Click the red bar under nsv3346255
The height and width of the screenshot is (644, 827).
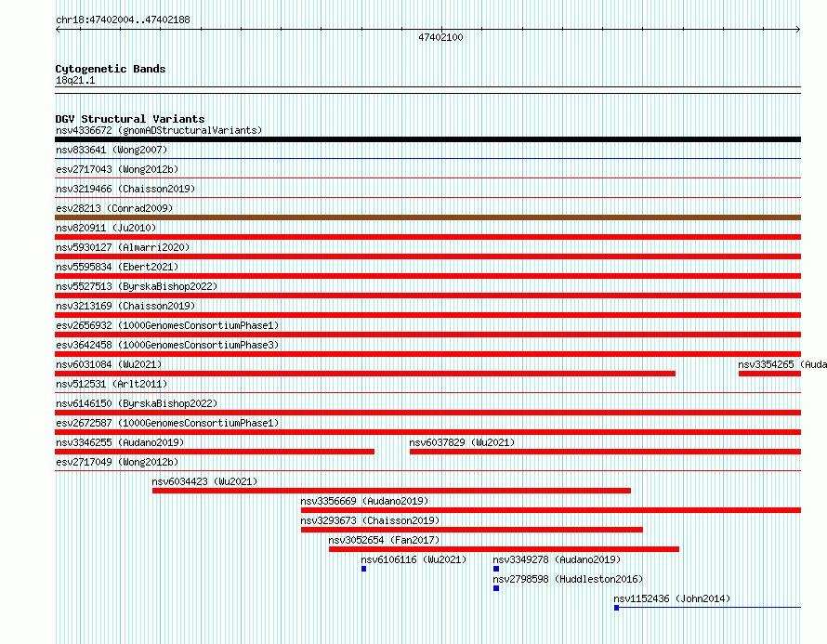click(x=215, y=452)
